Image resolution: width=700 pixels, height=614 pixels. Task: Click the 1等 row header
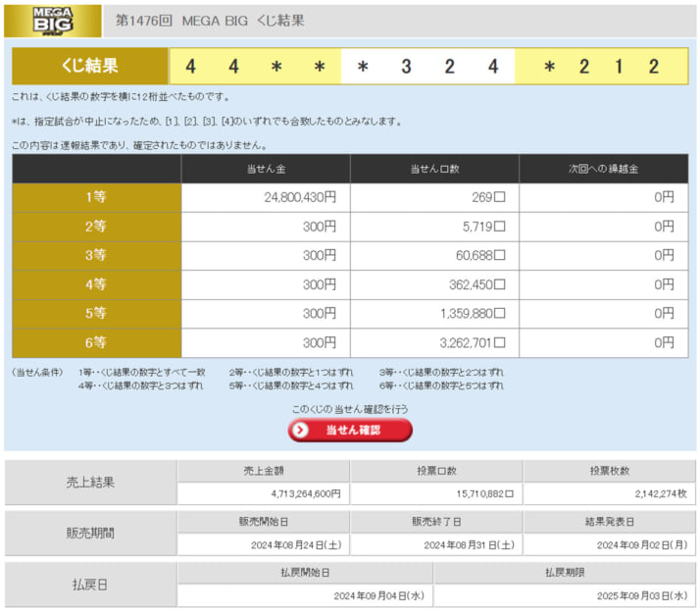(x=96, y=197)
